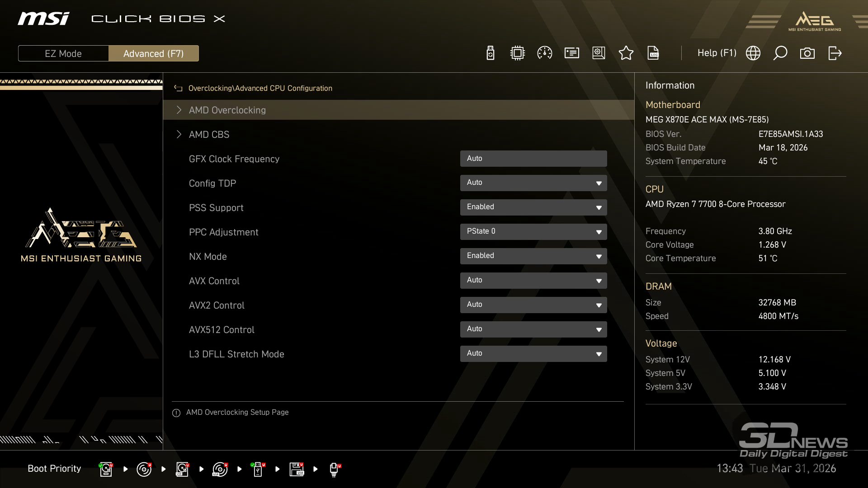Open the LOG file icon
This screenshot has height=488, width=868.
(653, 53)
